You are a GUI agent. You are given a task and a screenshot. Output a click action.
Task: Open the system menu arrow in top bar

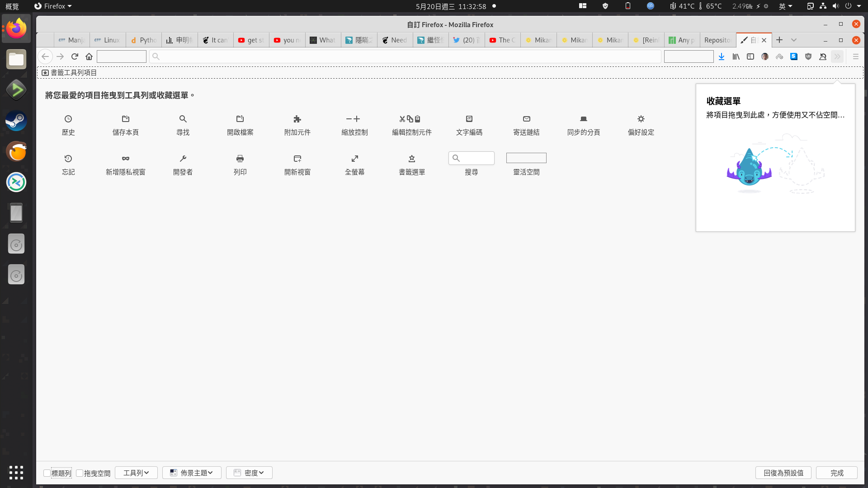point(859,6)
